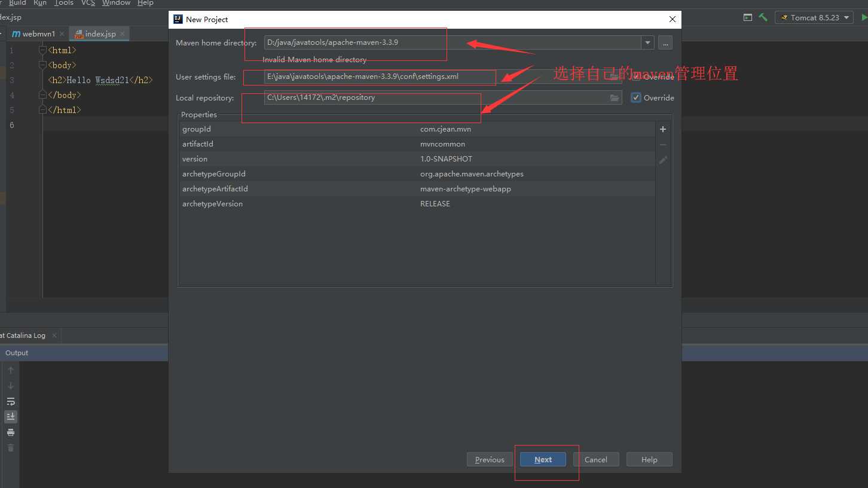
Task: Browse folder for Local repository
Action: coord(614,97)
